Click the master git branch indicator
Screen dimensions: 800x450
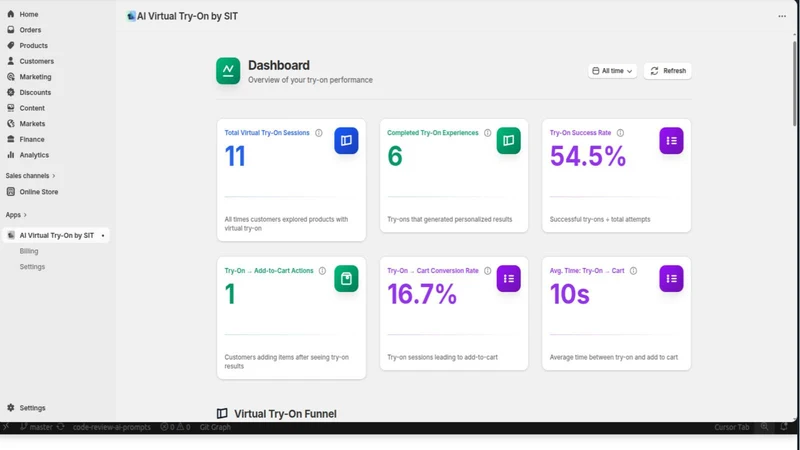point(36,427)
